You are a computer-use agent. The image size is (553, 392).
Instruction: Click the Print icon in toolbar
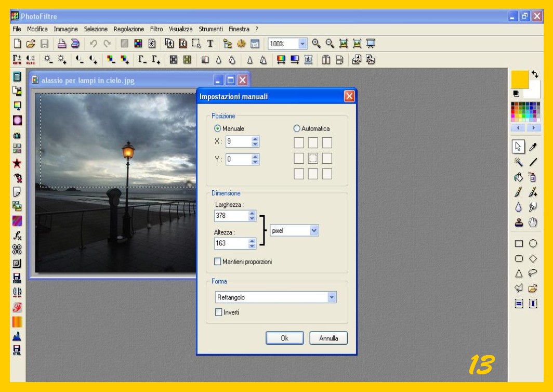[61, 44]
